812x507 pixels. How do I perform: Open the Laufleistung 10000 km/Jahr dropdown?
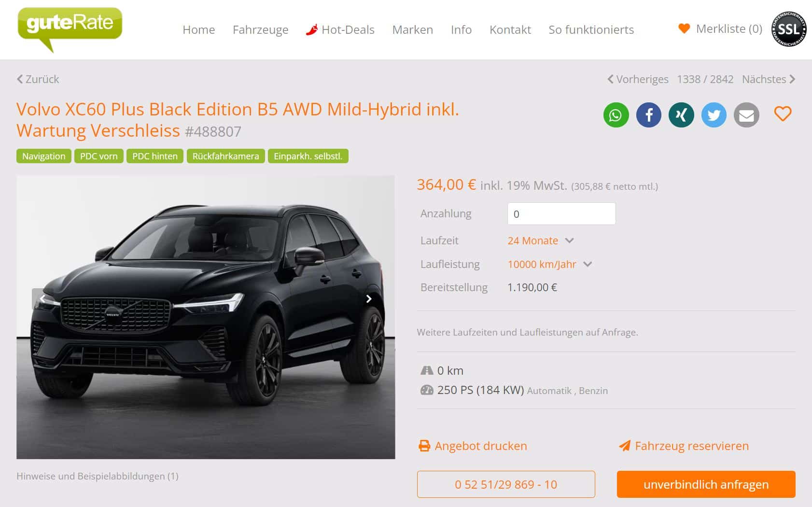pyautogui.click(x=549, y=264)
